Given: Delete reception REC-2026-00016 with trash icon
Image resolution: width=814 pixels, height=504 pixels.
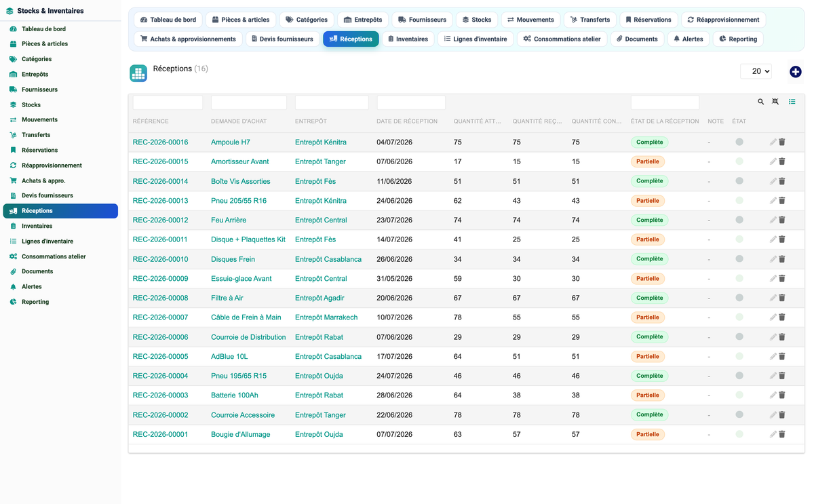Looking at the screenshot, I should coord(782,142).
